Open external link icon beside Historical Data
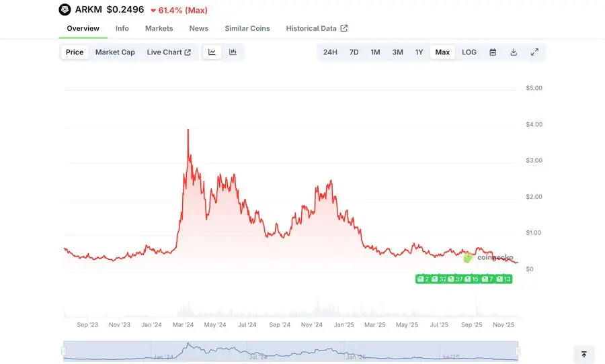Image resolution: width=605 pixels, height=364 pixels. coord(344,28)
